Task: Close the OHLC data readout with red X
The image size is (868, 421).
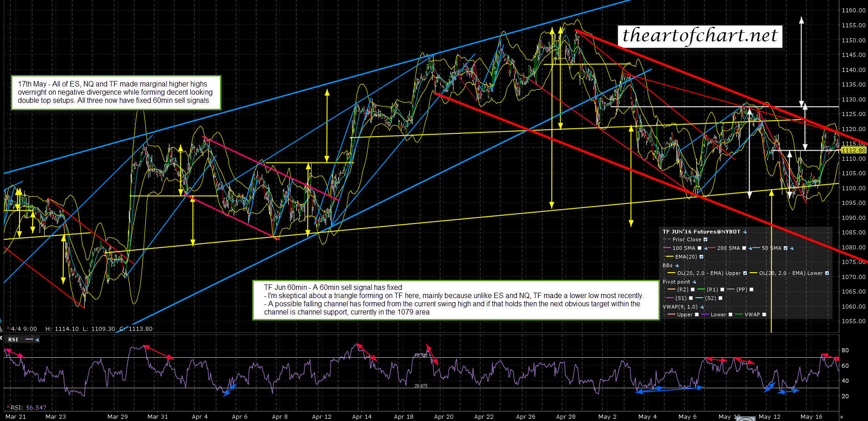Action: pyautogui.click(x=8, y=328)
